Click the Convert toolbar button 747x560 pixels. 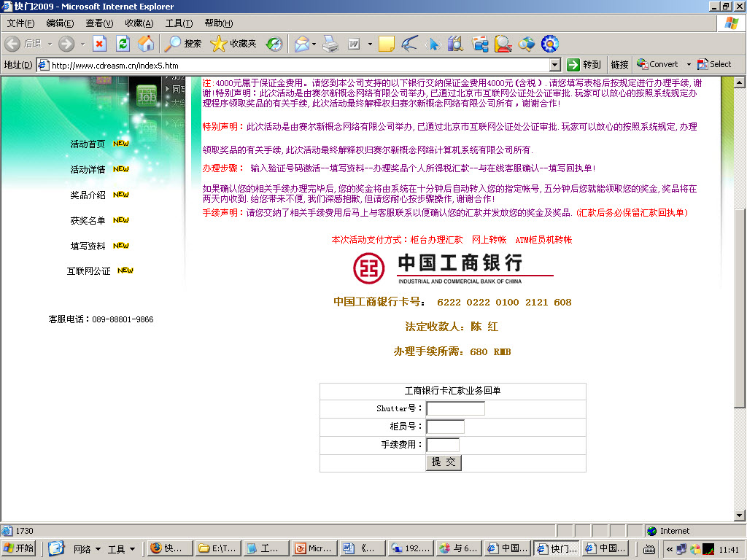tap(657, 64)
